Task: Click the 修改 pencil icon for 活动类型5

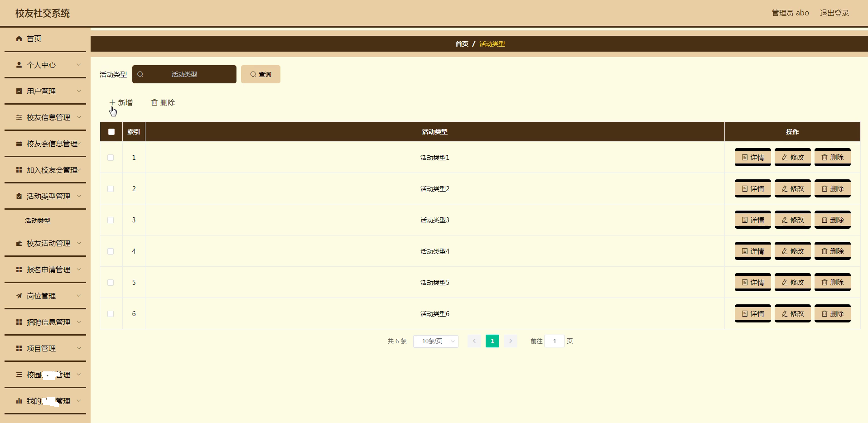Action: [x=785, y=283]
